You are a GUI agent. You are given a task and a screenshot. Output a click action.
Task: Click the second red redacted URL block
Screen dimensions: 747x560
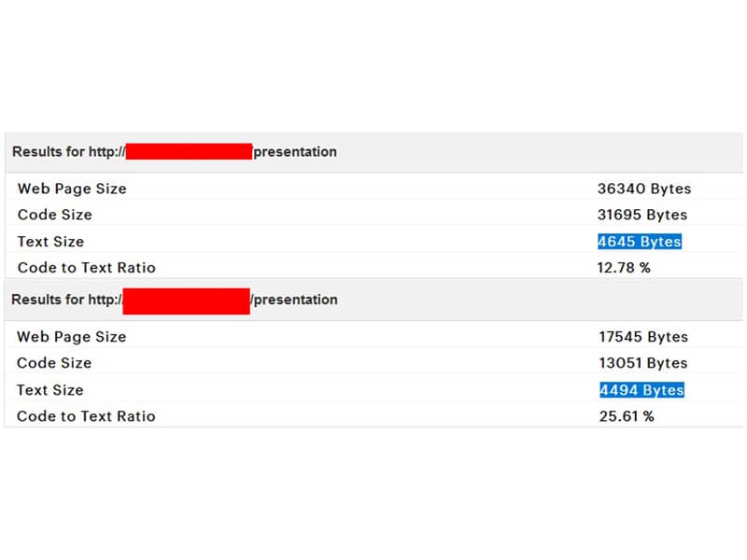186,301
